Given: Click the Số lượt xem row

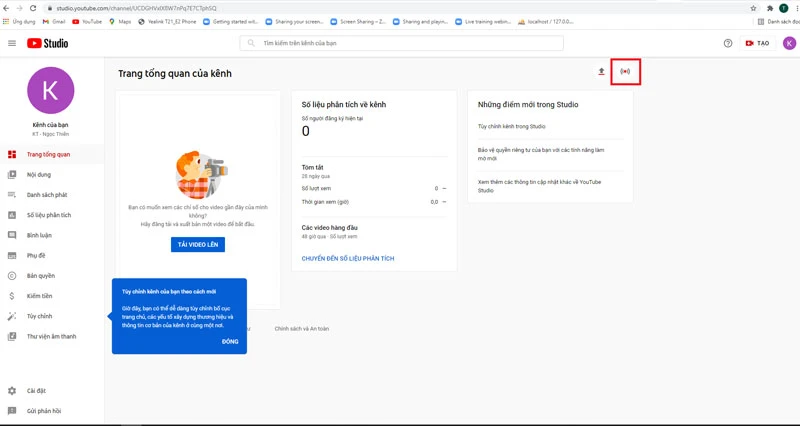Looking at the screenshot, I should [374, 189].
